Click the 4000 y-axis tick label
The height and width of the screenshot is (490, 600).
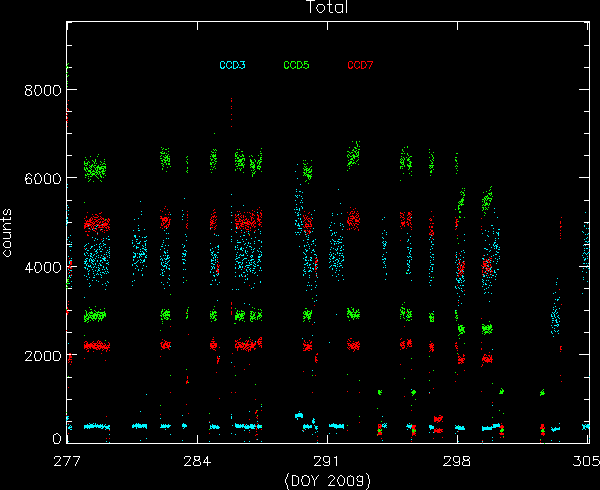(x=41, y=267)
